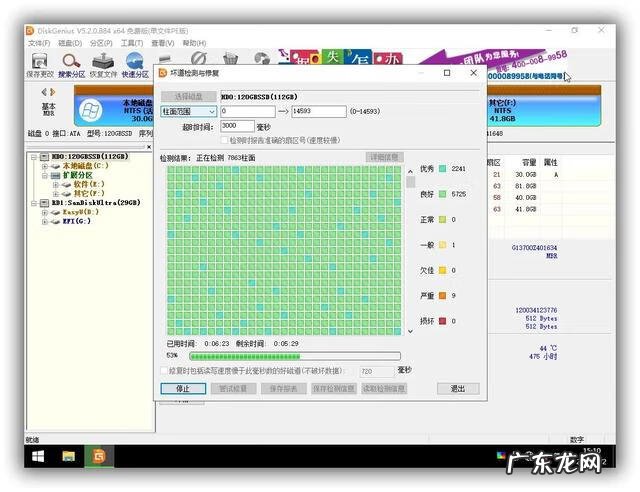
Task: Click the 尝试修复 button
Action: click(233, 388)
